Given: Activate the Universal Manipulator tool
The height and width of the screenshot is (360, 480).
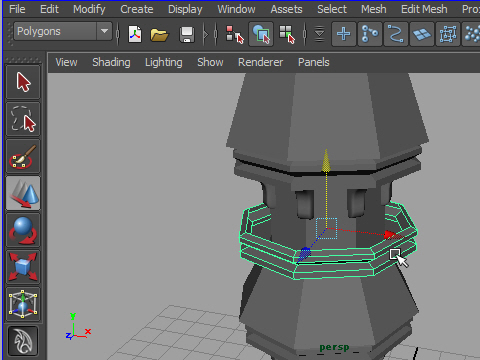Looking at the screenshot, I should click(x=23, y=304).
